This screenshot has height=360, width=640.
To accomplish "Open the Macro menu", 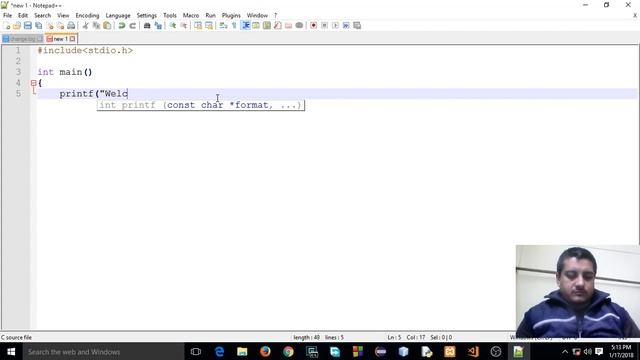I will click(191, 16).
